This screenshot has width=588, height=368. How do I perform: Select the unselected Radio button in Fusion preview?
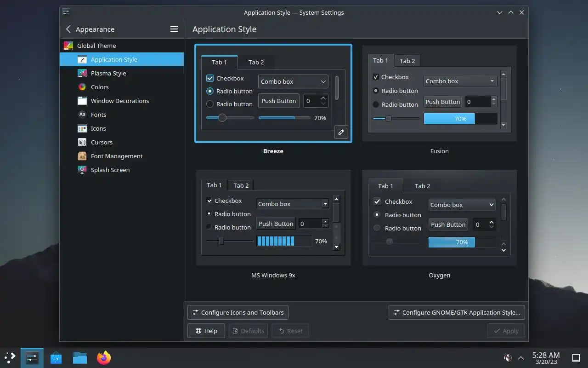(376, 104)
